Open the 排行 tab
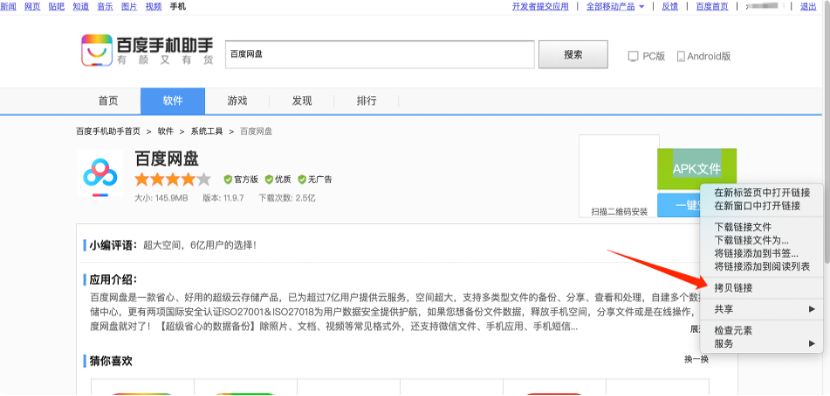 [366, 101]
